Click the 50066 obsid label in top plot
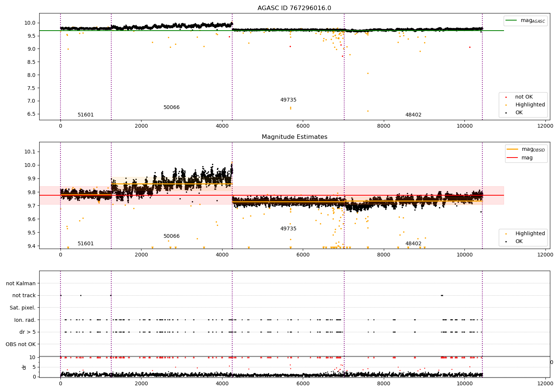Viewport: 560px width, 392px height. (x=171, y=108)
